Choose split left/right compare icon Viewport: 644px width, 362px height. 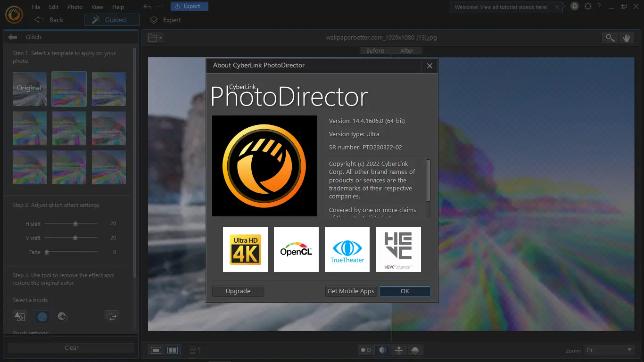382,350
